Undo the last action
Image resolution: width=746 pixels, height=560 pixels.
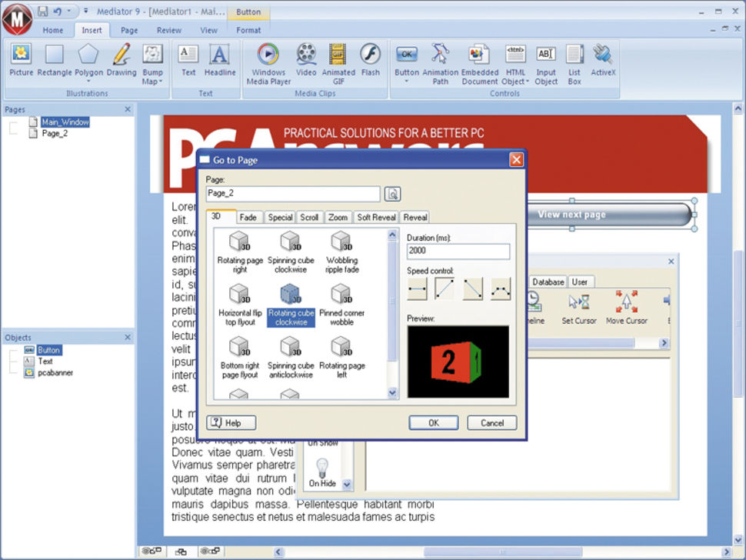pos(58,12)
